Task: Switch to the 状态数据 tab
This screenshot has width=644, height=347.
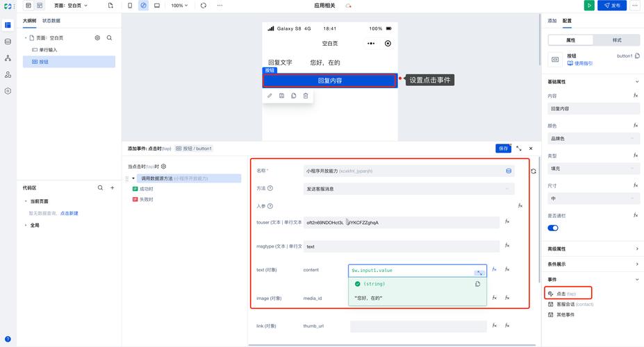Action: [51, 21]
